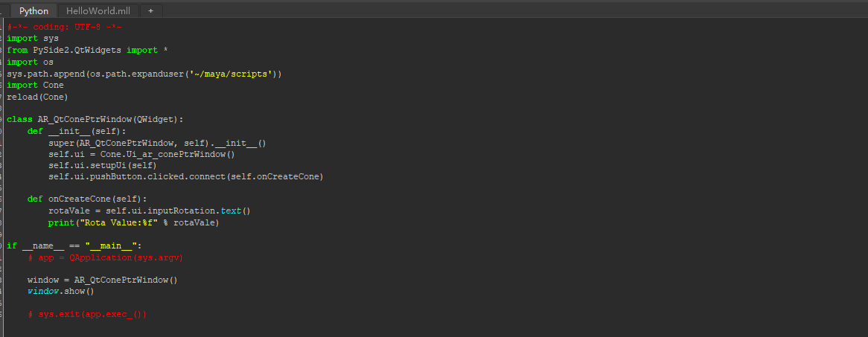Image resolution: width=868 pixels, height=337 pixels.
Task: Click the class AR_QtConePtrWindow(QWidget) line
Action: pyautogui.click(x=95, y=119)
